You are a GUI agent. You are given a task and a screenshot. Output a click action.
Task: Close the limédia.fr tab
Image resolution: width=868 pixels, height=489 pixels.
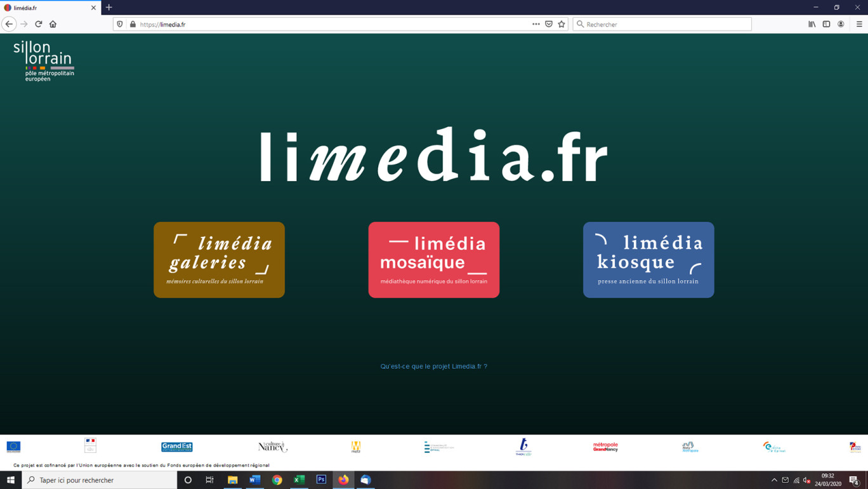point(93,8)
